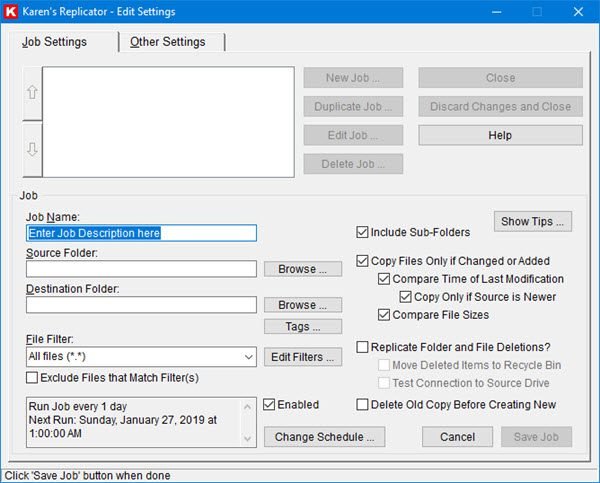Open the Tags dialog
600x483 pixels.
pyautogui.click(x=303, y=326)
